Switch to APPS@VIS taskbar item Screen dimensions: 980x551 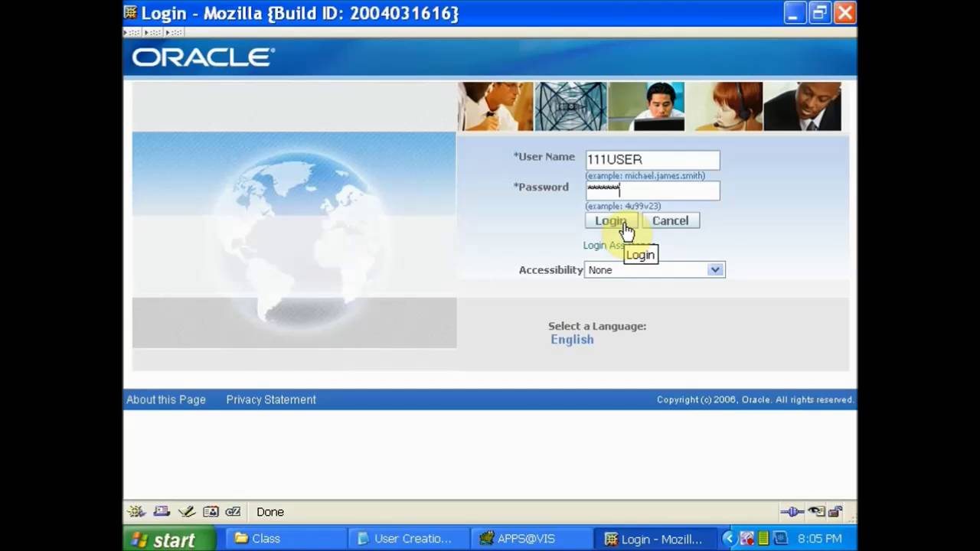531,539
